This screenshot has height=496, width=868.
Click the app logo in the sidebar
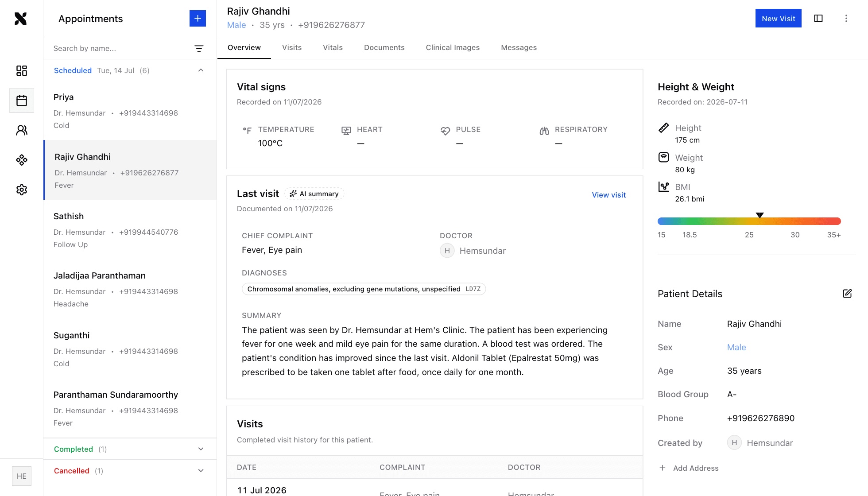pyautogui.click(x=21, y=19)
